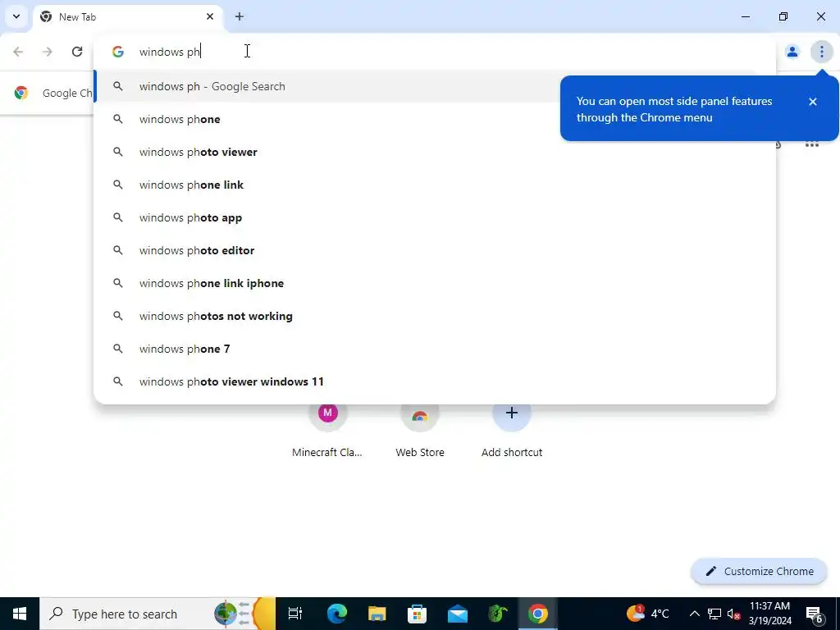
Task: Open Customize Chrome button
Action: coord(760,571)
